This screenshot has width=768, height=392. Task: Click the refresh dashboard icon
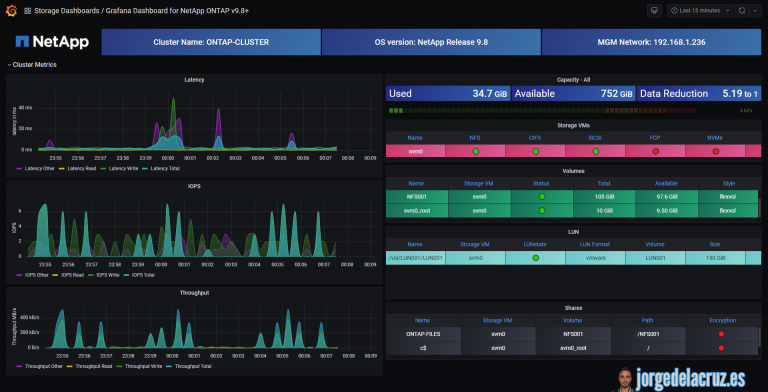click(x=742, y=10)
